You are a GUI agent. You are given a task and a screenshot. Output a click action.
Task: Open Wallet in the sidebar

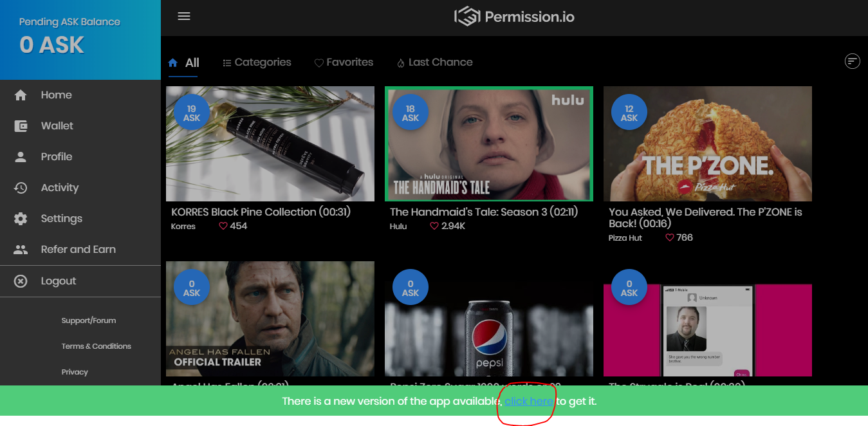pos(80,126)
